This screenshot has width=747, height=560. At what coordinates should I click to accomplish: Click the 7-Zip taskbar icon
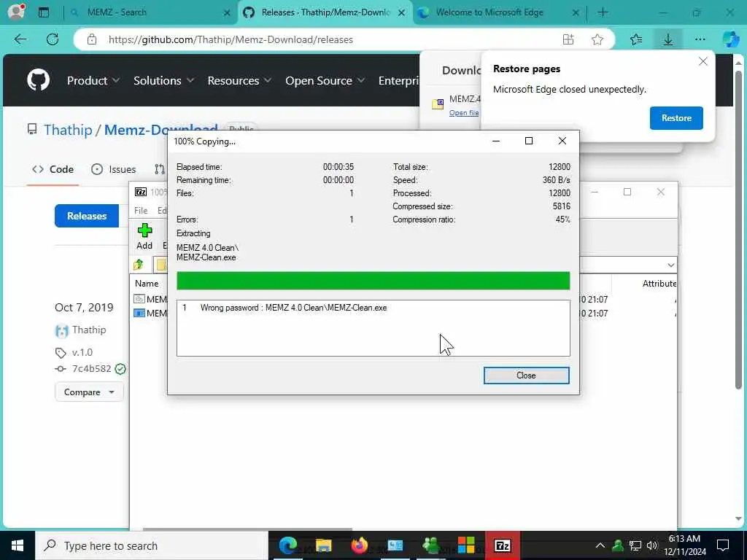click(502, 545)
